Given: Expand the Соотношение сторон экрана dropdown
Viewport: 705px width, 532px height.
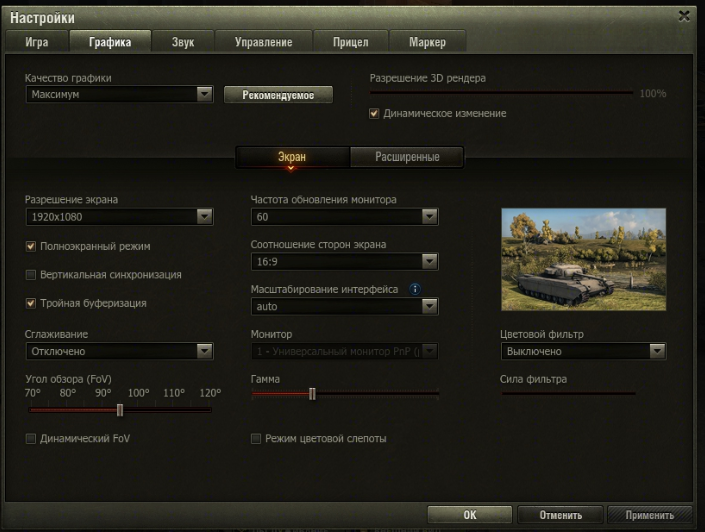Looking at the screenshot, I should (x=344, y=261).
